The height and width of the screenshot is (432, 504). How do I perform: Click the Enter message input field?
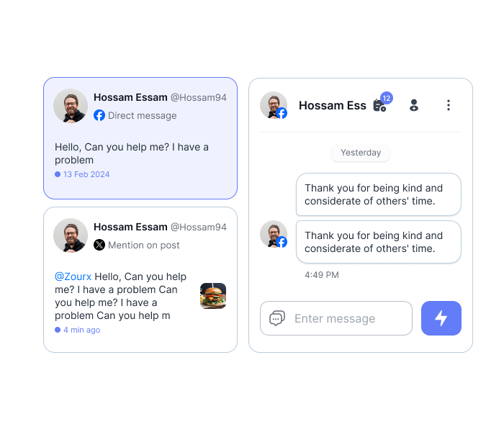tap(336, 318)
